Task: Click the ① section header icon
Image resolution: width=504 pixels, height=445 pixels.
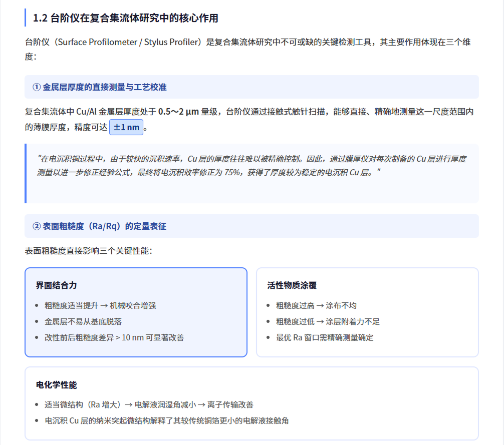Action: 38,86
